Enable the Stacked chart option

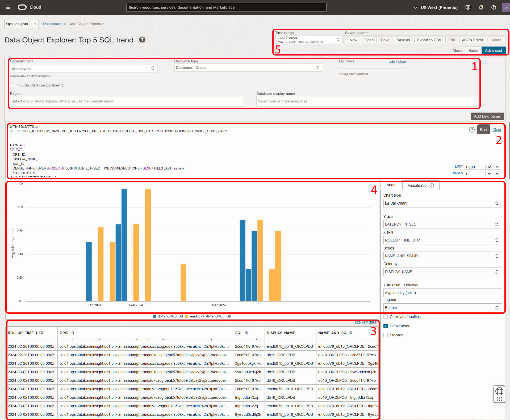pos(386,335)
